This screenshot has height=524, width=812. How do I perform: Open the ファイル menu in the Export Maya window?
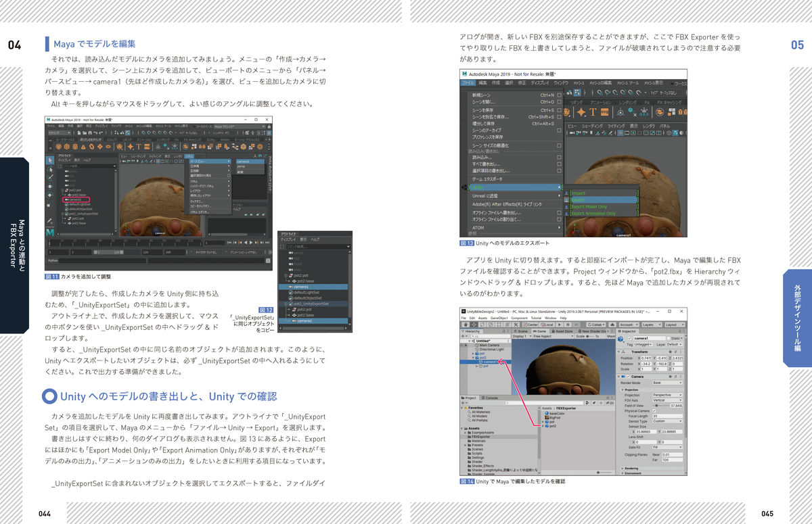468,83
